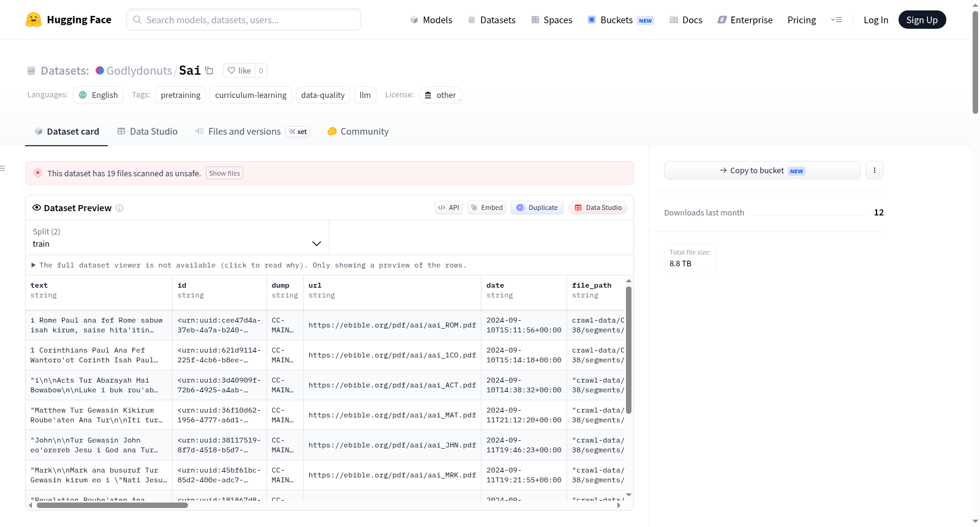980x527 pixels.
Task: Click the eye icon beside Dataset Preview
Action: tap(37, 208)
